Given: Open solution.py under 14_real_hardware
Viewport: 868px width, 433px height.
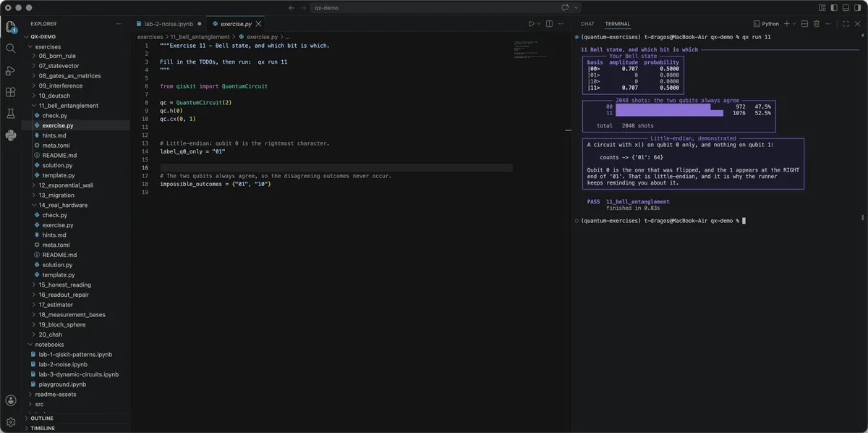Looking at the screenshot, I should pyautogui.click(x=57, y=265).
